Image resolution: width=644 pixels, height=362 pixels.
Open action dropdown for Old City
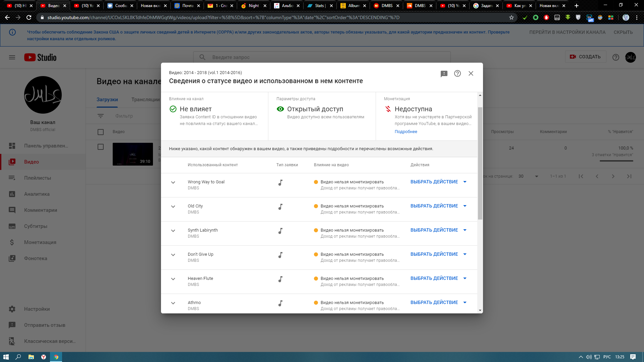coord(438,206)
